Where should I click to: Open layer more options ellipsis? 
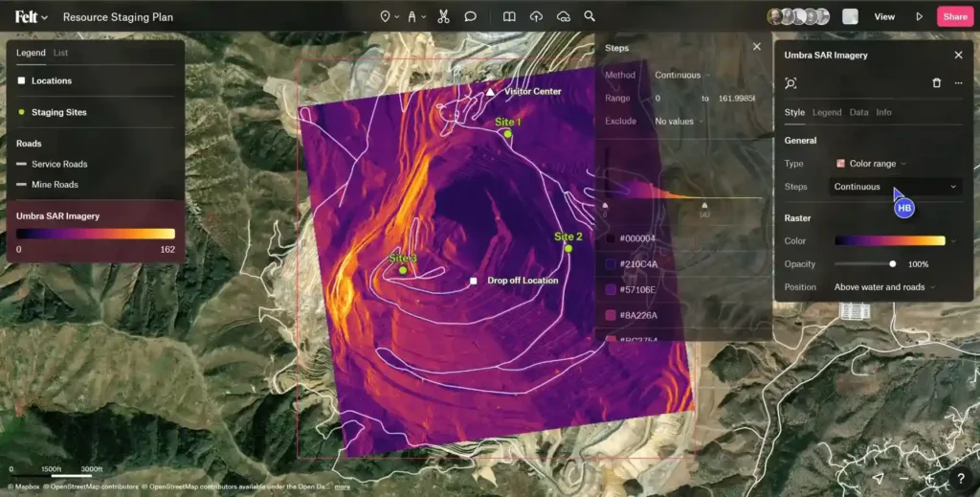[x=958, y=83]
